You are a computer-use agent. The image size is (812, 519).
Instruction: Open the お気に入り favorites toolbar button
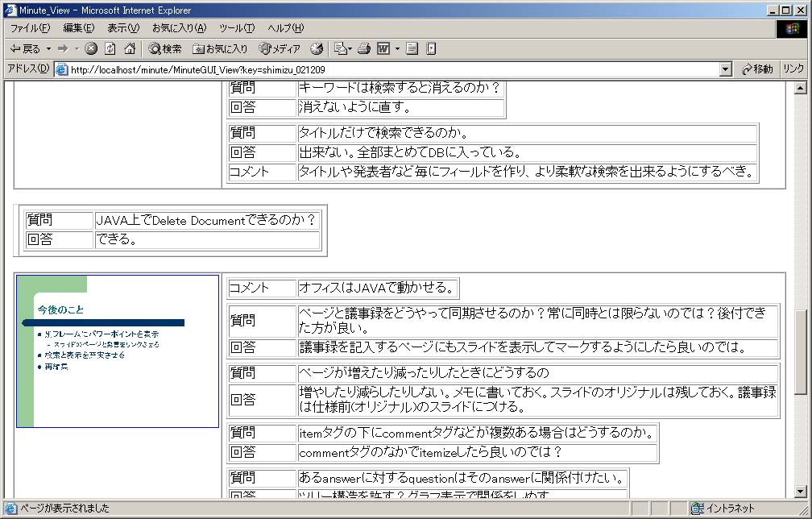220,48
